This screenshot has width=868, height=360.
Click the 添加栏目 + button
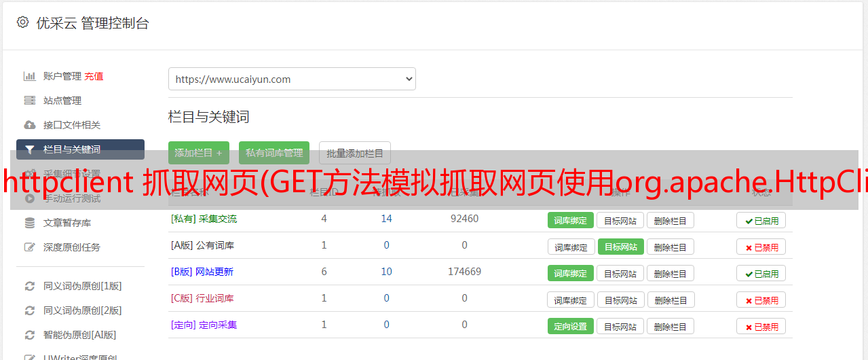199,153
